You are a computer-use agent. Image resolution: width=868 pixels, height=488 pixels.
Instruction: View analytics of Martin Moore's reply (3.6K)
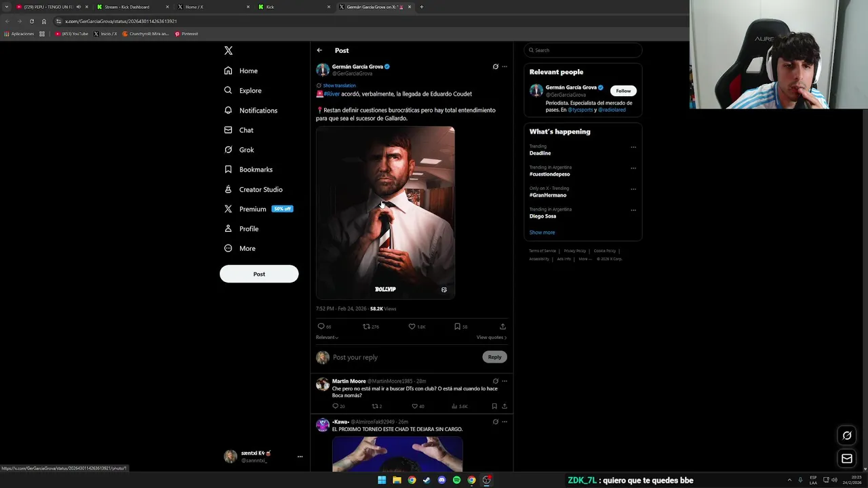pos(459,406)
